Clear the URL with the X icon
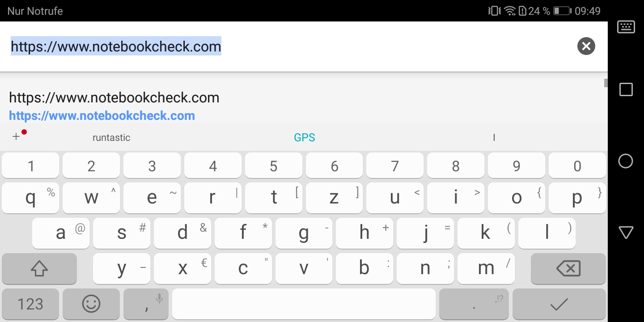The width and height of the screenshot is (644, 322). pos(586,46)
